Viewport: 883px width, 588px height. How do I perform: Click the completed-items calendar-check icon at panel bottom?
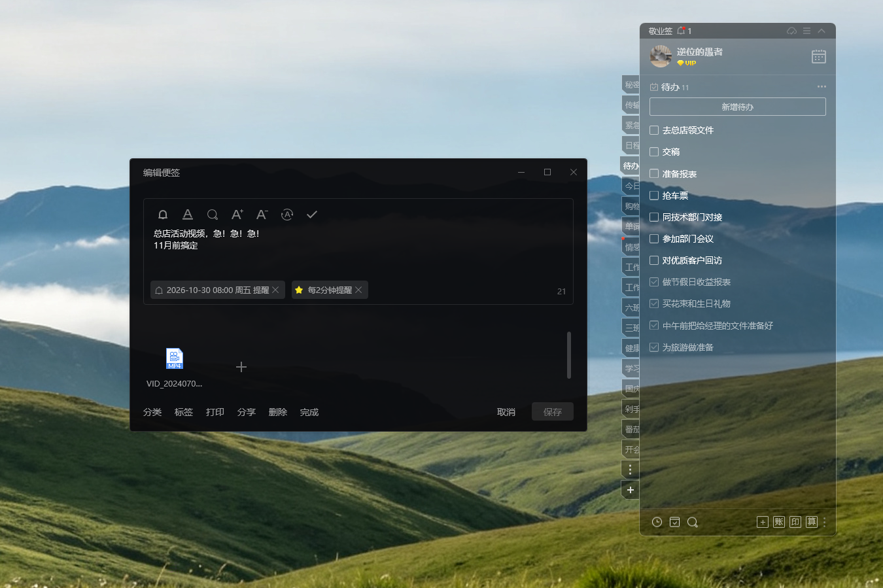point(675,522)
